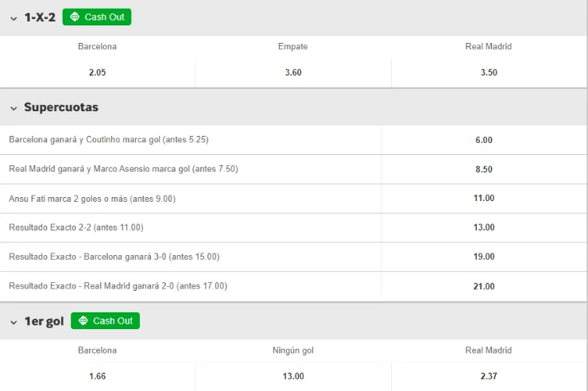The height and width of the screenshot is (391, 588).
Task: Collapse the 1er gol section
Action: (14, 321)
